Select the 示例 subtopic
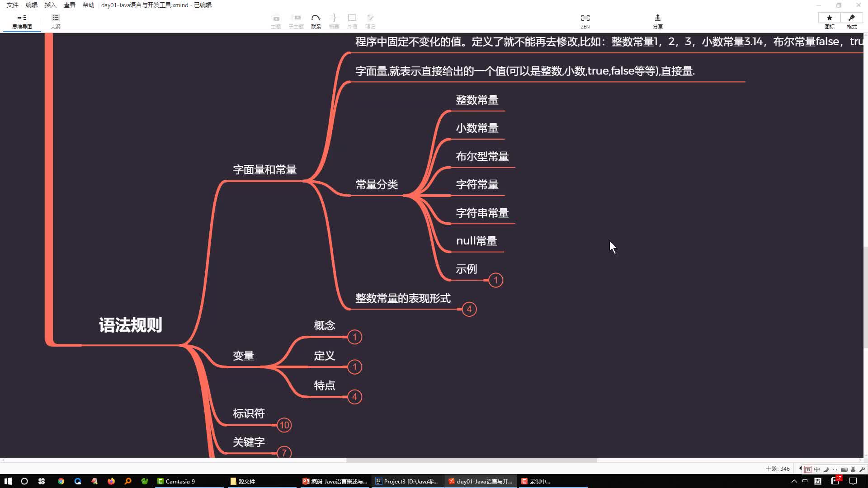The width and height of the screenshot is (868, 488). [x=467, y=269]
